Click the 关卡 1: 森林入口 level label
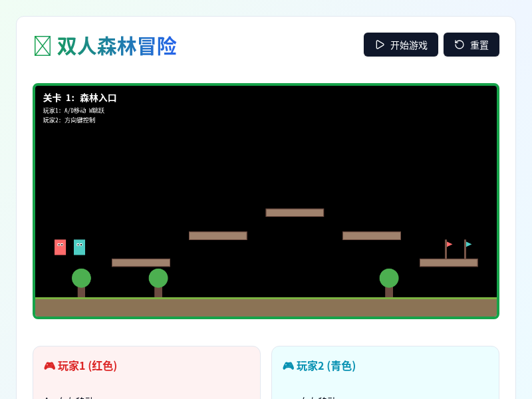 click(x=80, y=98)
